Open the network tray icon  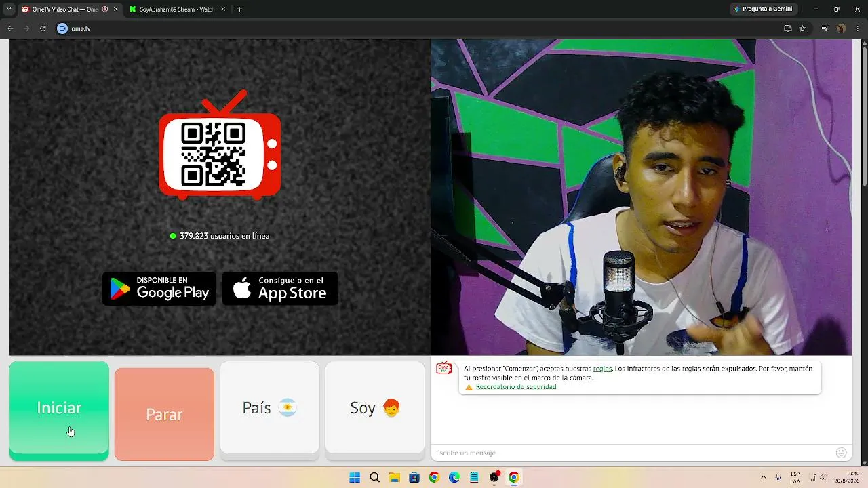[813, 477]
